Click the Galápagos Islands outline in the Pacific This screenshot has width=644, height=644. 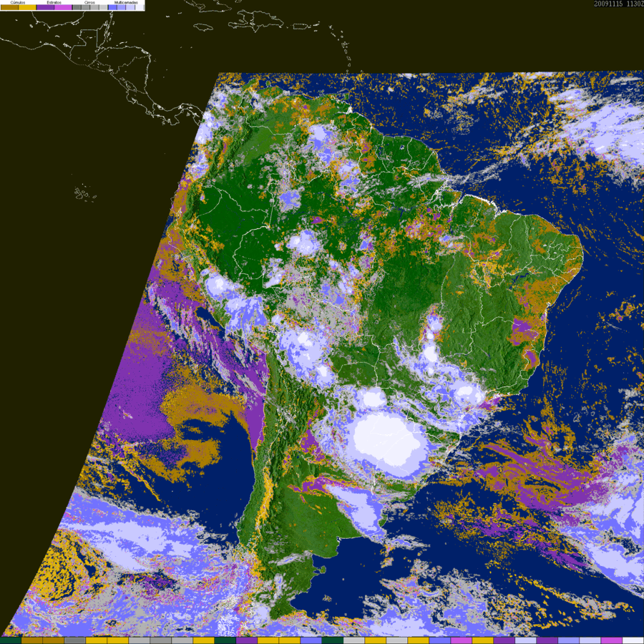coord(85,193)
